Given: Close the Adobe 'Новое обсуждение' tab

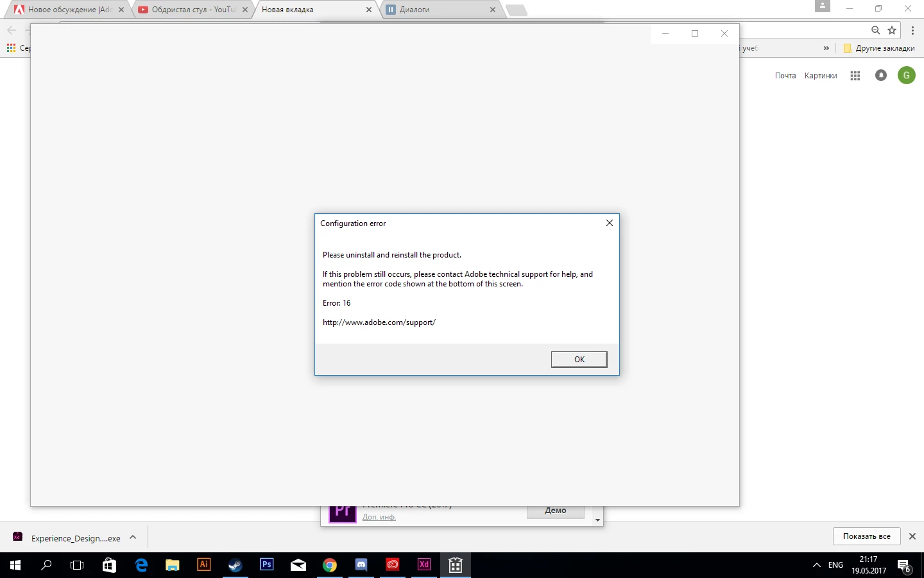Looking at the screenshot, I should point(121,10).
